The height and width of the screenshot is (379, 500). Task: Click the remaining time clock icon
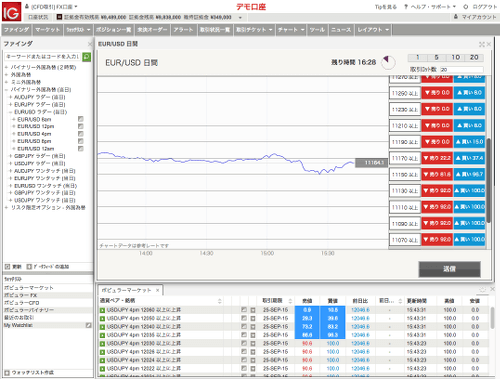388,62
